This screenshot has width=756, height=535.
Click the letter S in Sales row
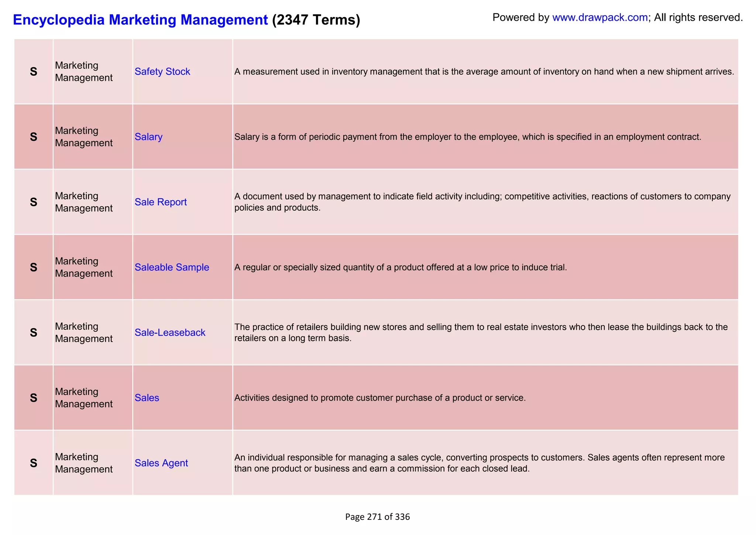coord(34,398)
